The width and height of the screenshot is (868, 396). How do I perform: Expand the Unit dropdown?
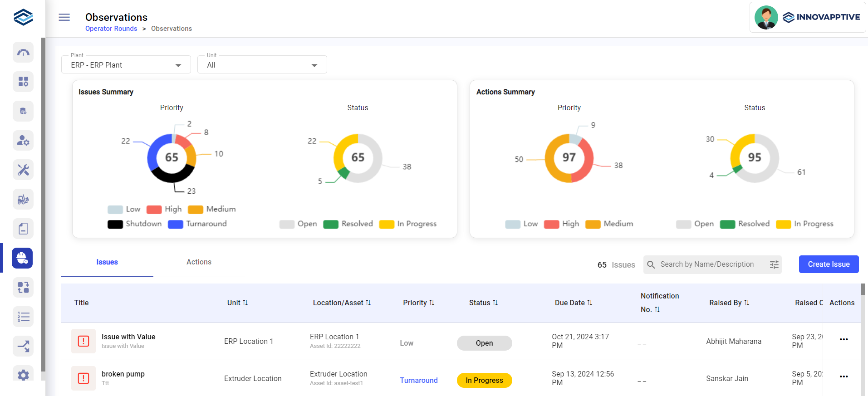262,65
